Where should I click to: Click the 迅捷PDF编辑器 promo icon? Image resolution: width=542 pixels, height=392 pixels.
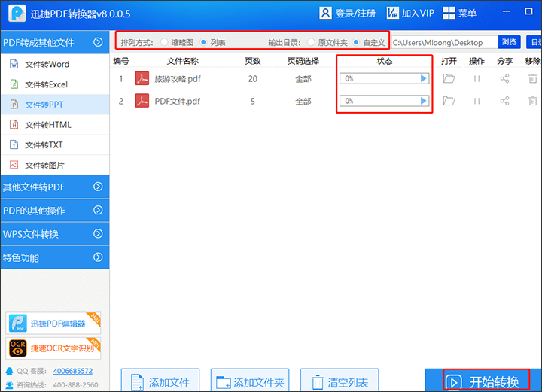pyautogui.click(x=17, y=323)
